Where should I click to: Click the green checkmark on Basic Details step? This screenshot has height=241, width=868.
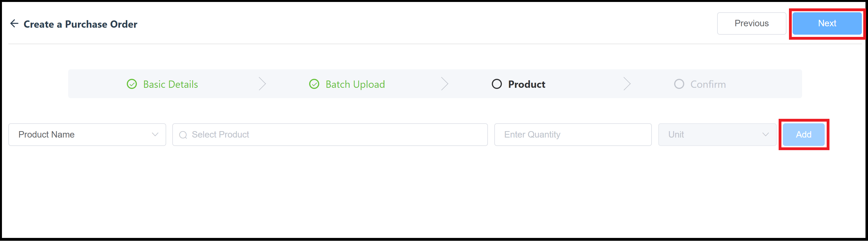[132, 84]
